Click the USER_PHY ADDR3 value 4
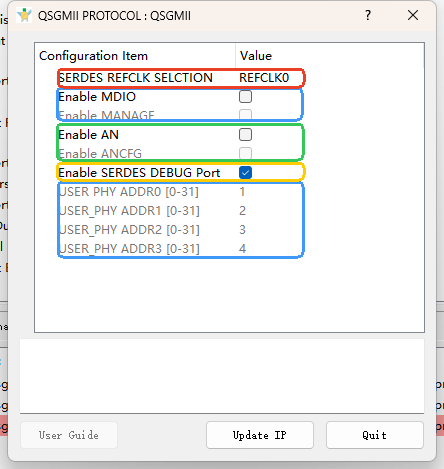The image size is (444, 469). click(242, 249)
